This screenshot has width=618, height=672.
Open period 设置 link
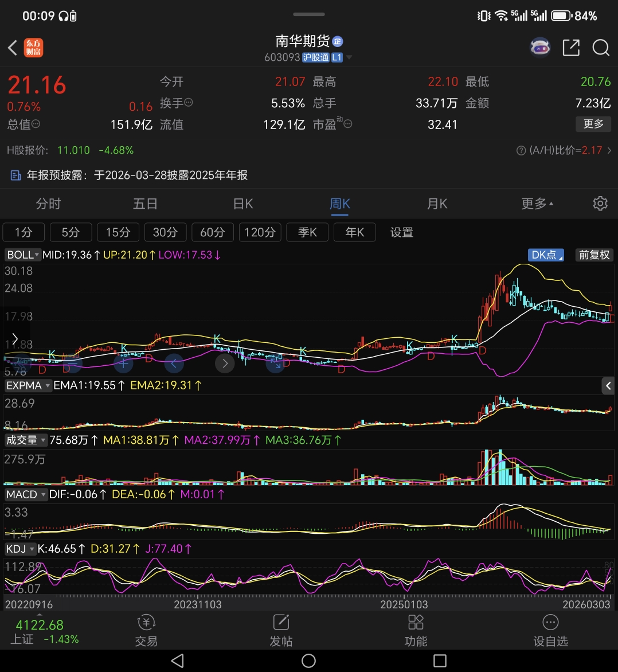pos(401,232)
